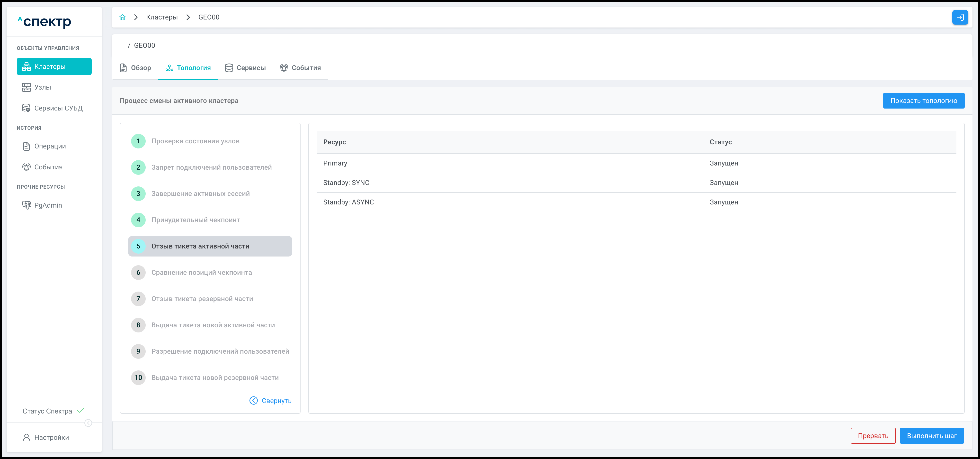Click sidebar События alarm icon

(x=26, y=167)
